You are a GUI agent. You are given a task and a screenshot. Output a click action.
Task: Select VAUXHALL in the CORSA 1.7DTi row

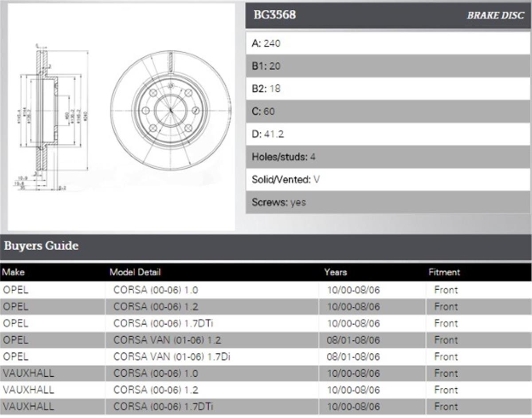point(28,406)
